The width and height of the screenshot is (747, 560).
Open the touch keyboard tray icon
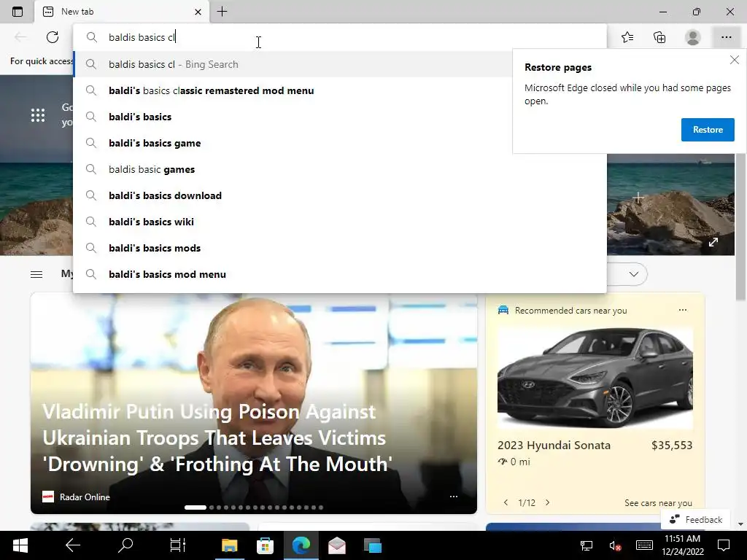point(644,545)
